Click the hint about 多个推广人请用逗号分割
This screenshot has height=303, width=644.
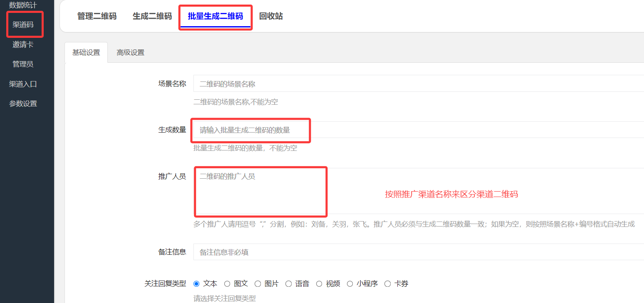(414, 224)
